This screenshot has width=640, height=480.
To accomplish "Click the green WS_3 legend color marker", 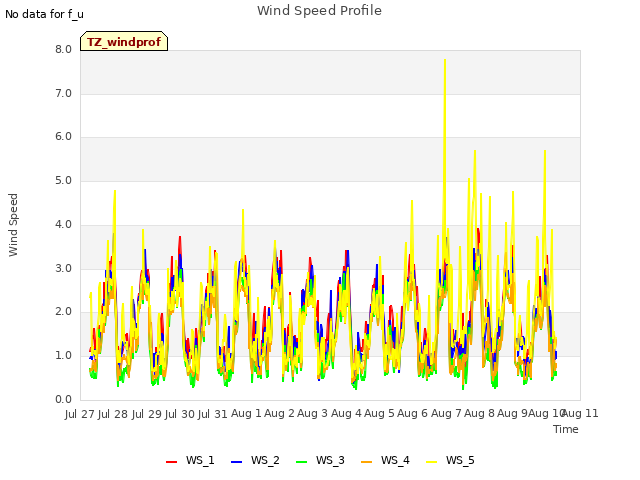I will pos(302,462).
